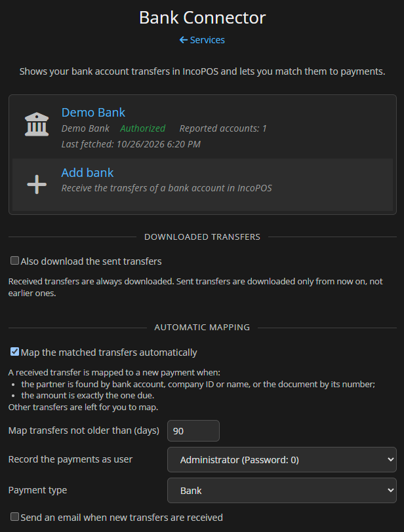Click the AUTOMATIC MAPPING section heading
404x532 pixels.
[203, 328]
